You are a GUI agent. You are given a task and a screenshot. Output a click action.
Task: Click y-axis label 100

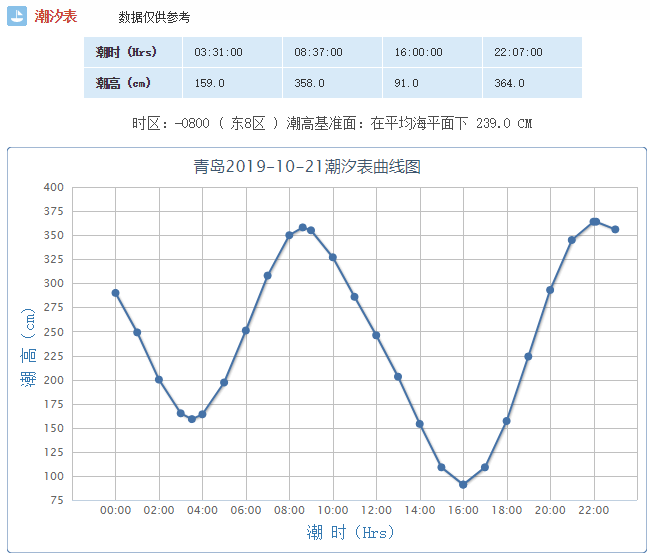click(x=54, y=476)
